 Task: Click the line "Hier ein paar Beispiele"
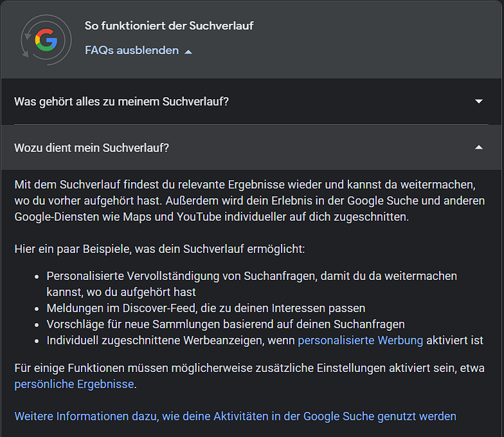point(159,249)
